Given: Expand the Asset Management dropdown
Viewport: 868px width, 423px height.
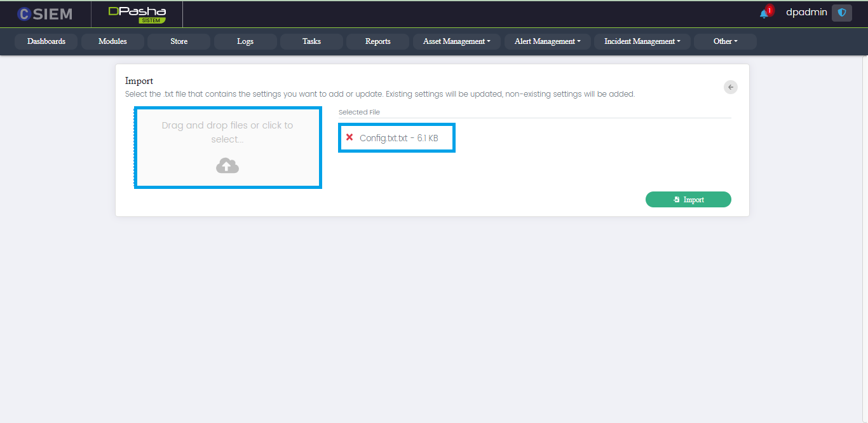Looking at the screenshot, I should point(456,41).
